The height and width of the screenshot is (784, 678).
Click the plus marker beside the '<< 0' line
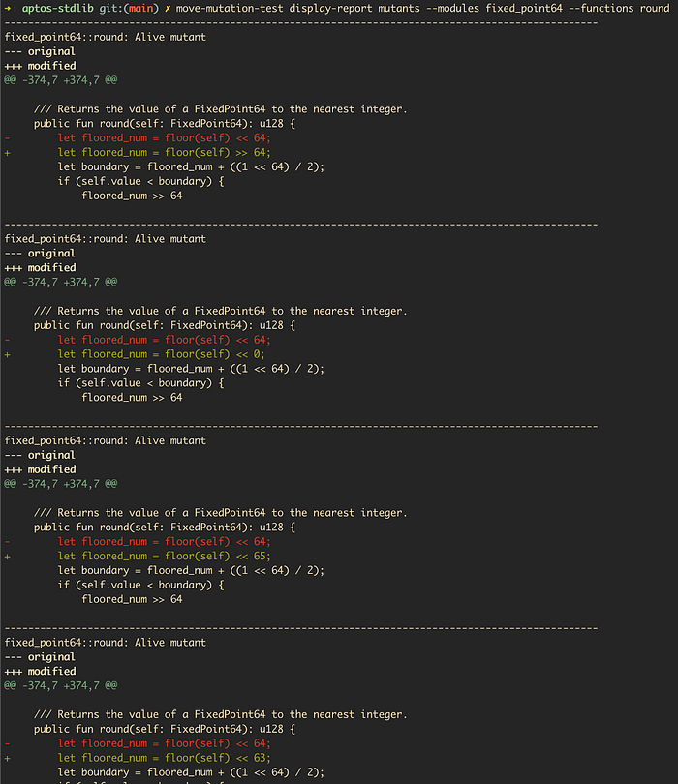(8, 354)
